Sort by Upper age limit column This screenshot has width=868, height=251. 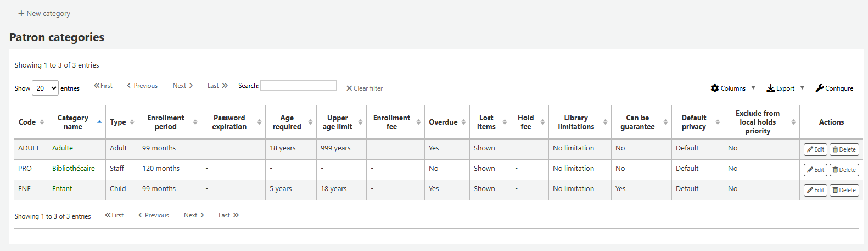tap(338, 122)
